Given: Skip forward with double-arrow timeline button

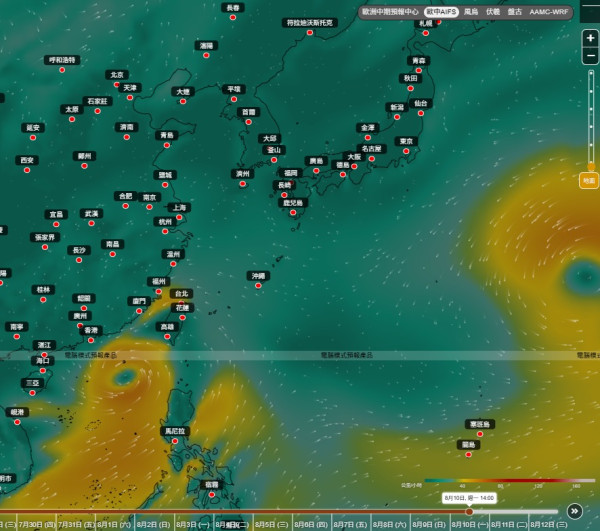Looking at the screenshot, I should click(574, 511).
